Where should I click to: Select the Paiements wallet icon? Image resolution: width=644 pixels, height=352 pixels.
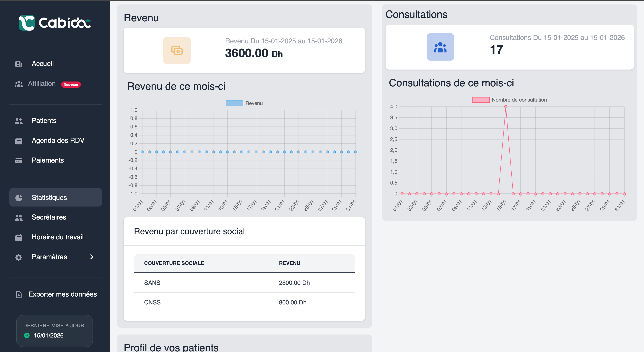click(19, 160)
